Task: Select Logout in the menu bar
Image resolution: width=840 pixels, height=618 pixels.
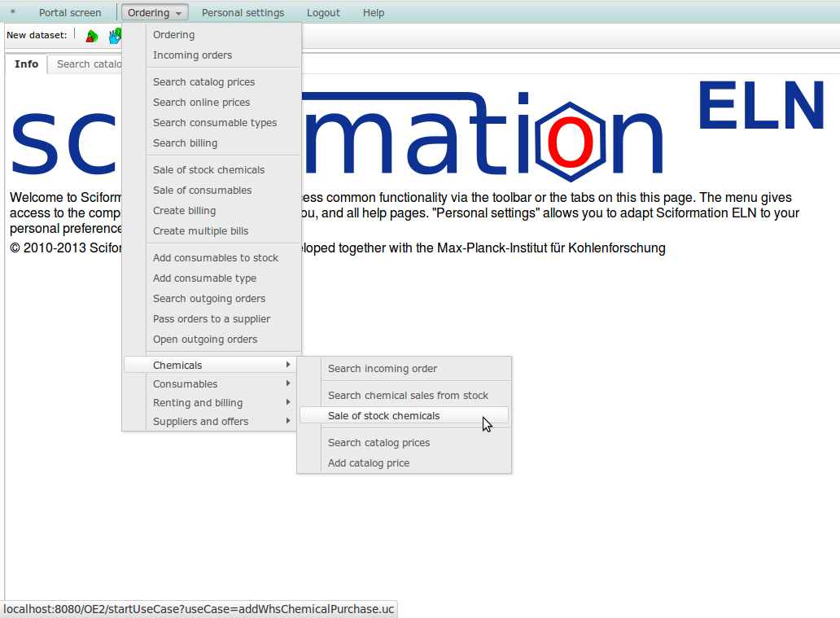Action: coord(323,13)
